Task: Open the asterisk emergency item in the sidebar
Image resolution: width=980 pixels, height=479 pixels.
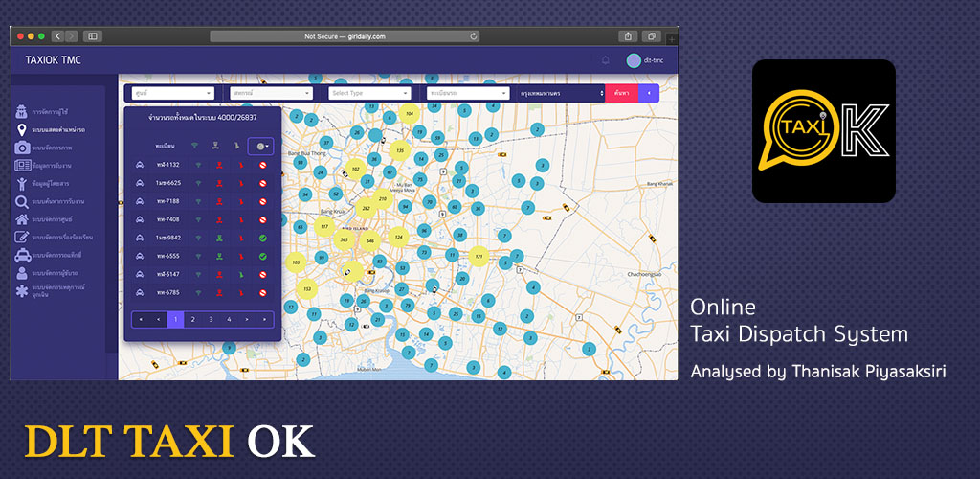Action: 22,291
